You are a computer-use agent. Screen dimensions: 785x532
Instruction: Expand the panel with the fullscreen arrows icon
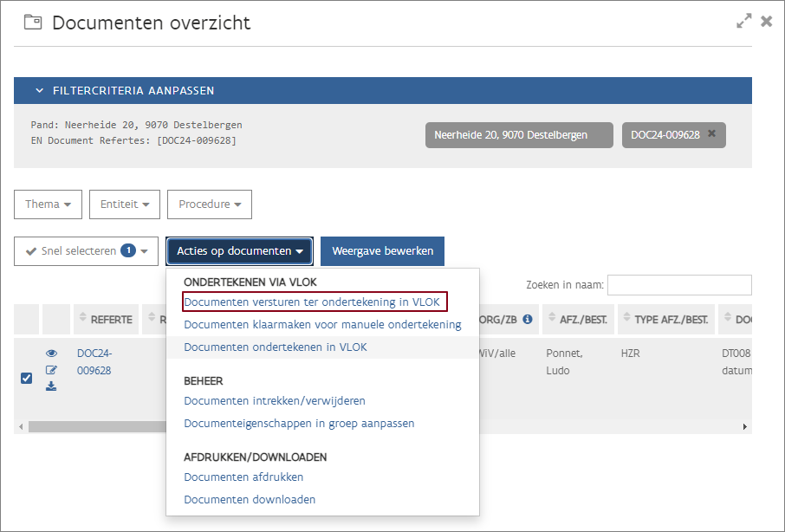[x=743, y=22]
